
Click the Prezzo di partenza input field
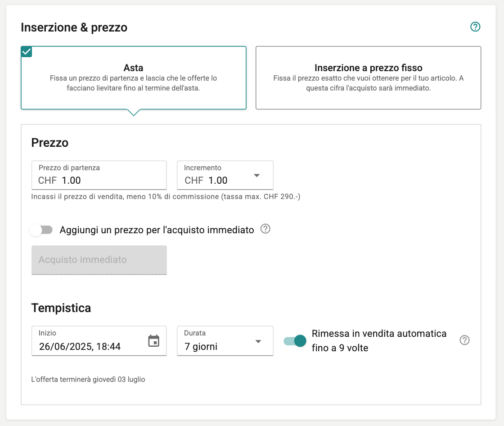pyautogui.click(x=99, y=175)
